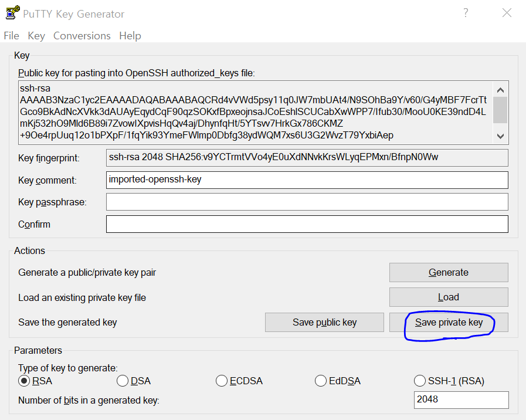
Task: Click the public key scrollbar down arrow
Action: [501, 136]
